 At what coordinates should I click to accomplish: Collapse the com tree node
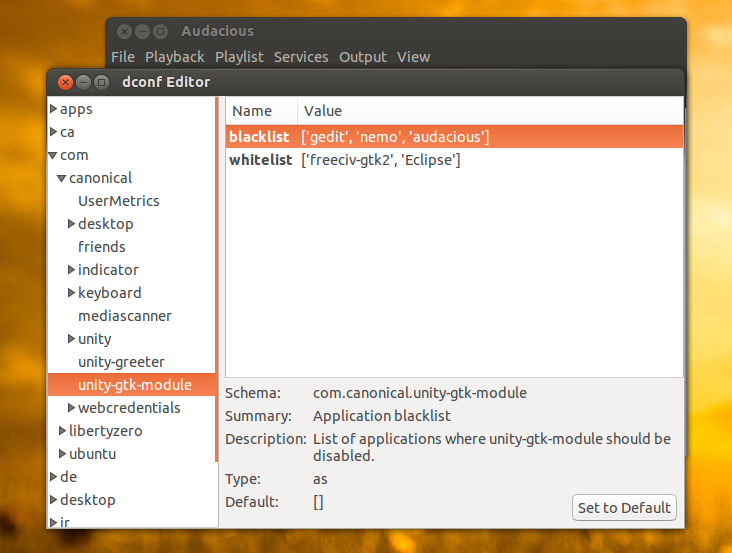[54, 155]
